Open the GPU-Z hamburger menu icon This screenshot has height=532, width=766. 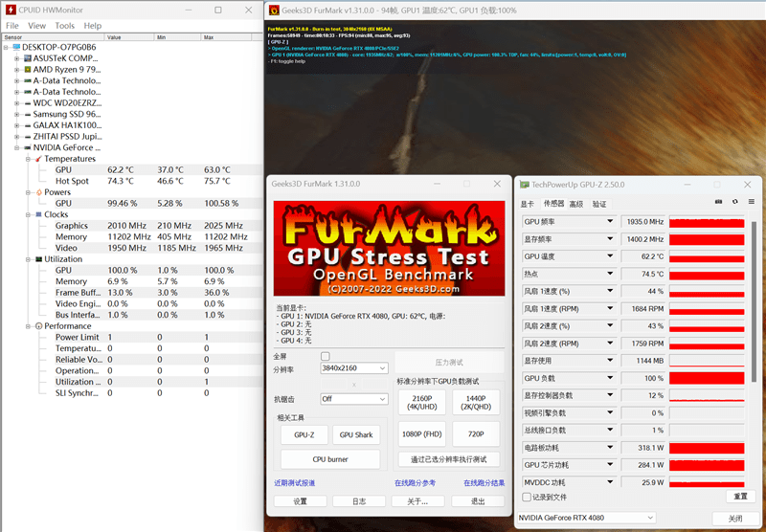point(752,202)
